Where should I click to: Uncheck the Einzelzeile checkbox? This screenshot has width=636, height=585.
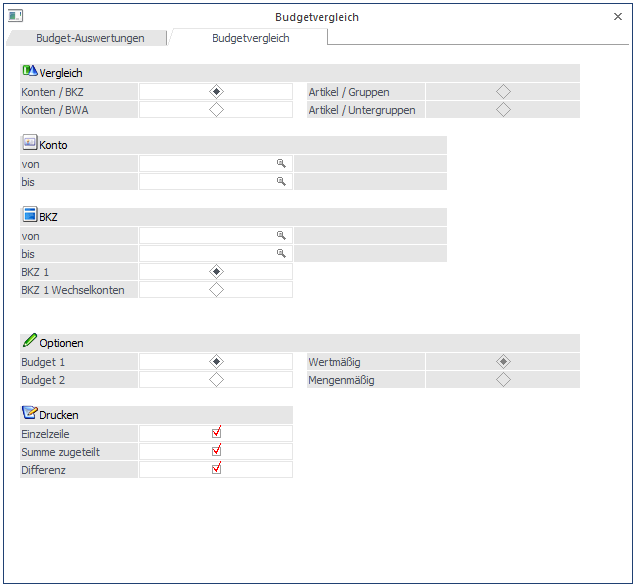(x=216, y=433)
